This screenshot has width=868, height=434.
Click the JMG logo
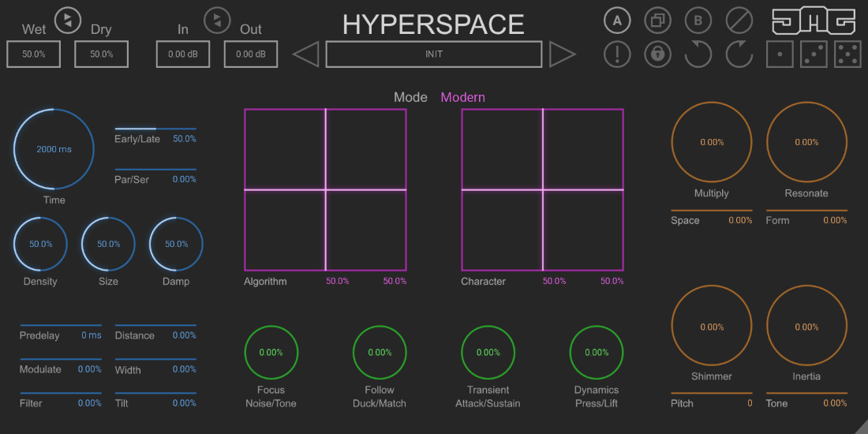813,21
